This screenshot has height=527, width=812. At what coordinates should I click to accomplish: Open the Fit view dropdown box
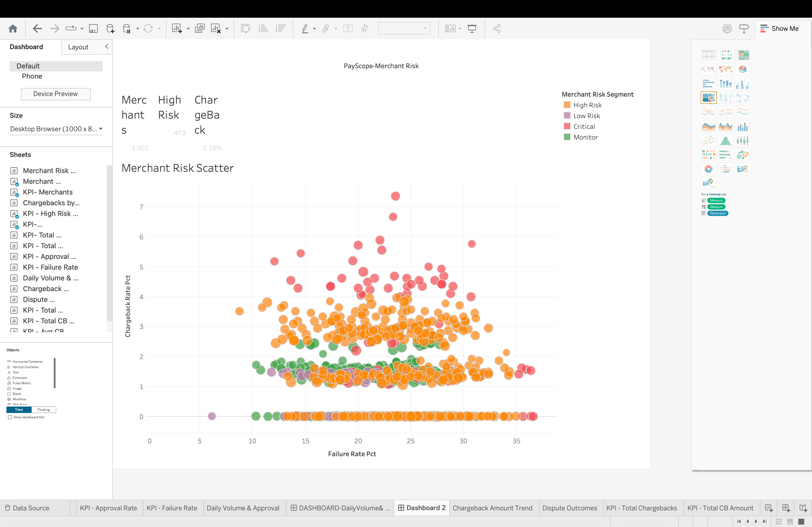[x=404, y=29]
